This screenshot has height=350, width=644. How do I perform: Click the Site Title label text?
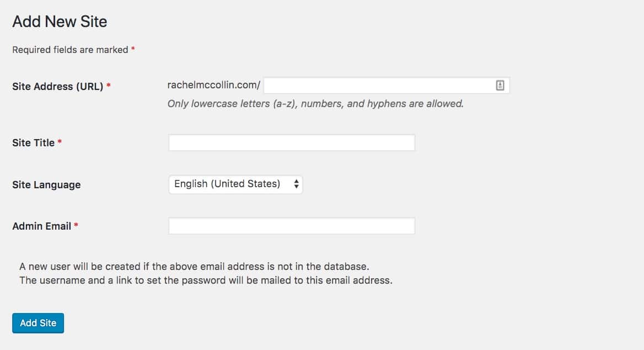[x=33, y=142]
